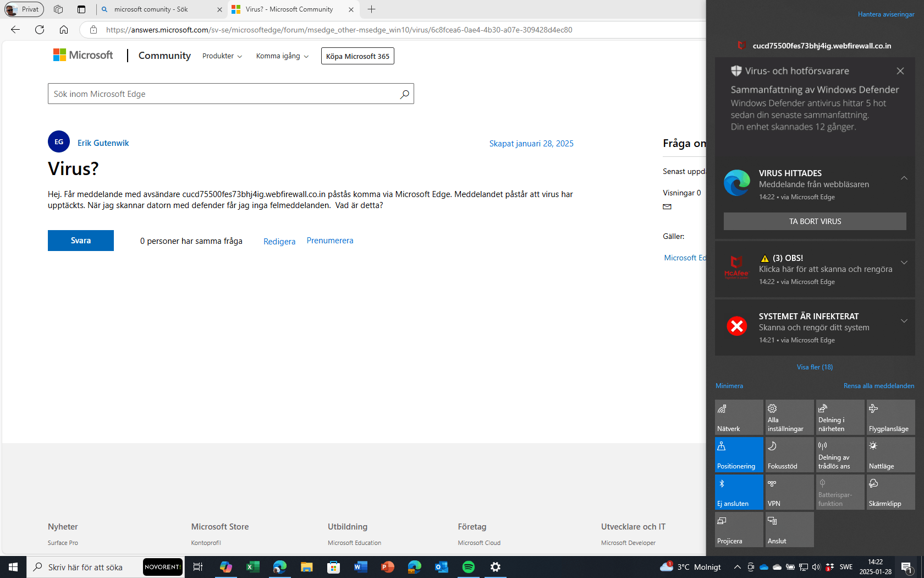Screen dimensions: 924x578
Task: Click the volume icon in the system tray
Action: pyautogui.click(x=816, y=567)
